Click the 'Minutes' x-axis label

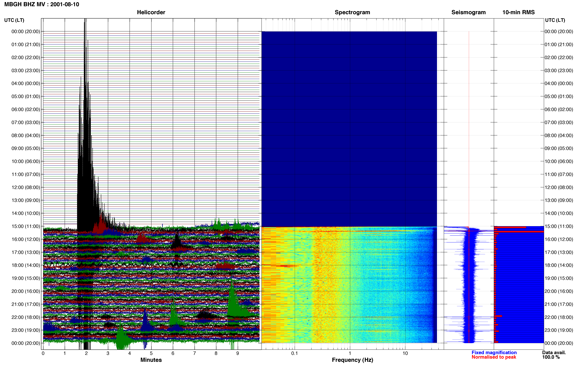point(151,360)
